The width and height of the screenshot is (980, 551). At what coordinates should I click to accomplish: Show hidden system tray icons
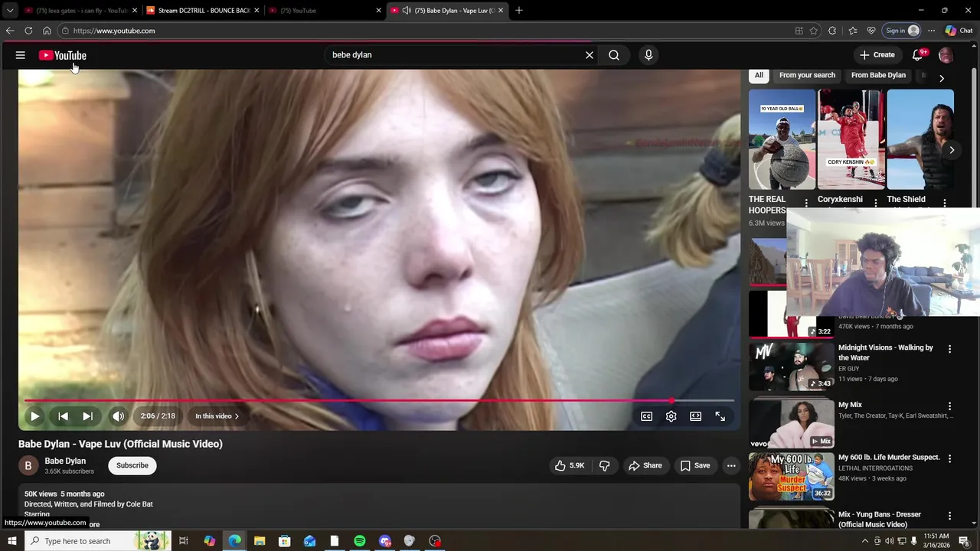[865, 541]
